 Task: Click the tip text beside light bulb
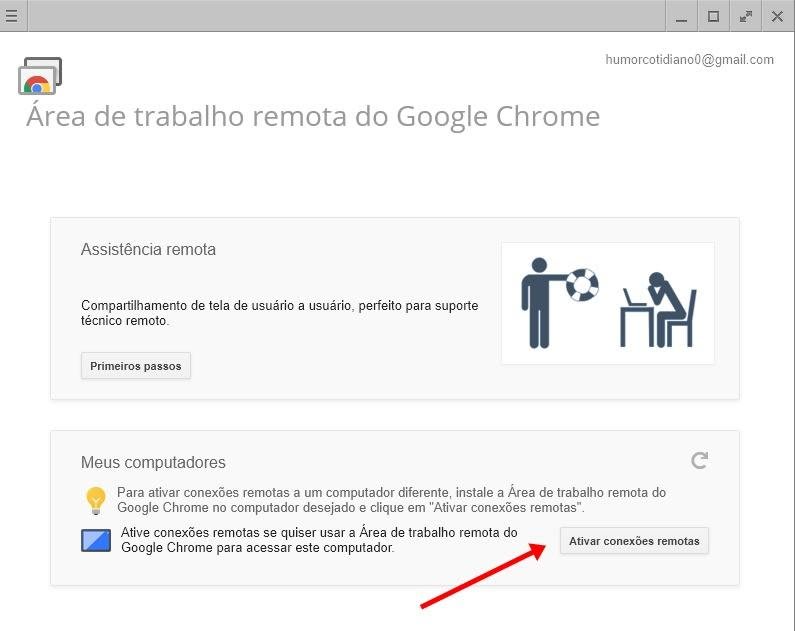[x=391, y=500]
